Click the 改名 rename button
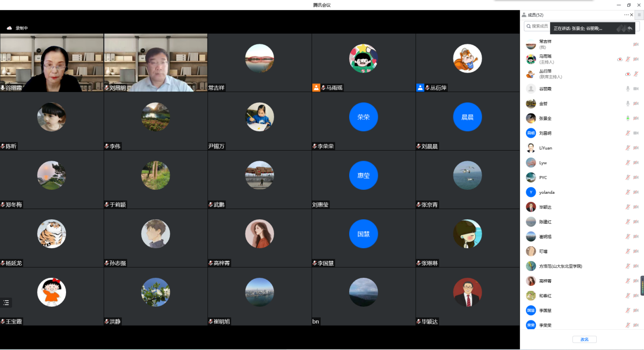Viewport: 644px width, 350px height. [584, 339]
